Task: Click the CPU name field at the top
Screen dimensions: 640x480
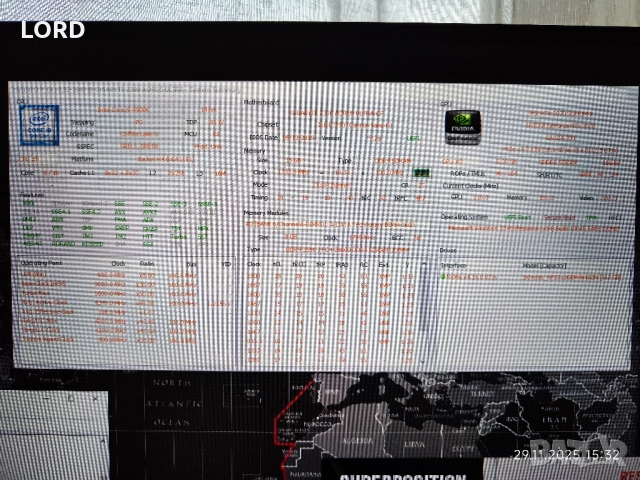Action: pyautogui.click(x=125, y=109)
